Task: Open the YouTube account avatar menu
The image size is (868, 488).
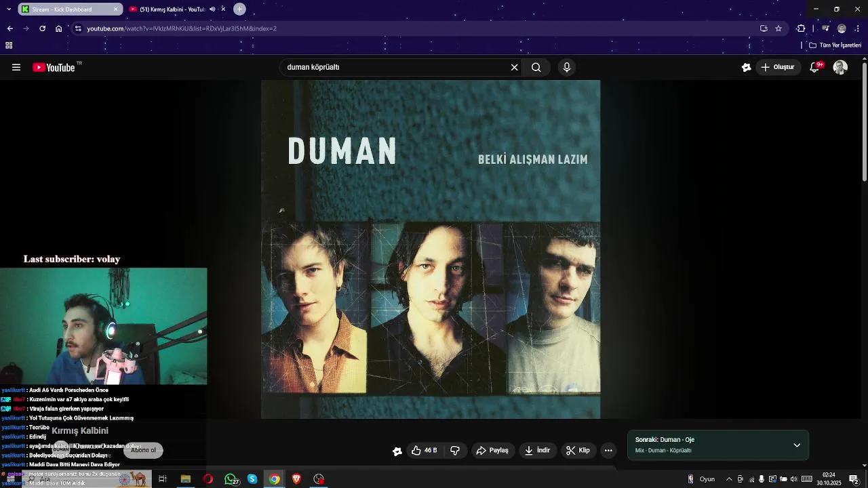Action: (x=840, y=67)
